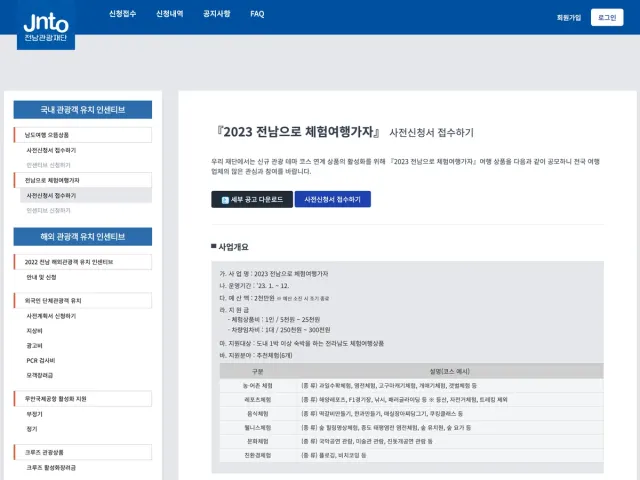
Task: Open 인센티브 신청하기 under 전남으로 체험여행가자
Action: [x=49, y=211]
